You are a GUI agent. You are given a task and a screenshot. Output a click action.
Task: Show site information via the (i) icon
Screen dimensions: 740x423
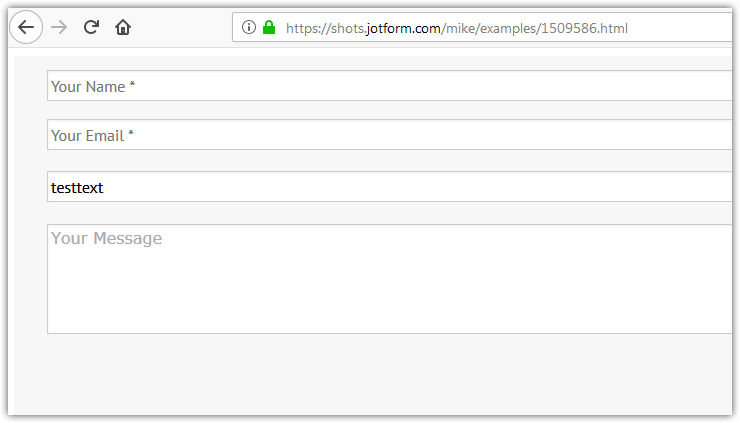(249, 28)
